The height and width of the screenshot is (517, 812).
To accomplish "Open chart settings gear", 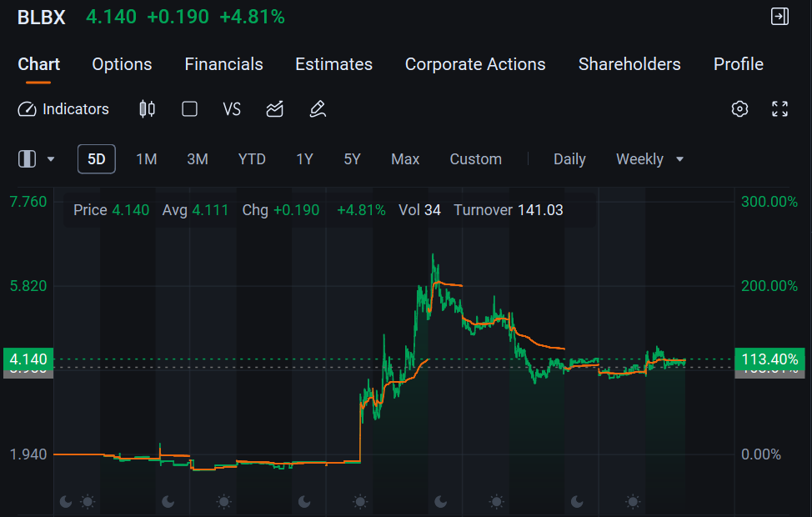I will click(x=739, y=108).
